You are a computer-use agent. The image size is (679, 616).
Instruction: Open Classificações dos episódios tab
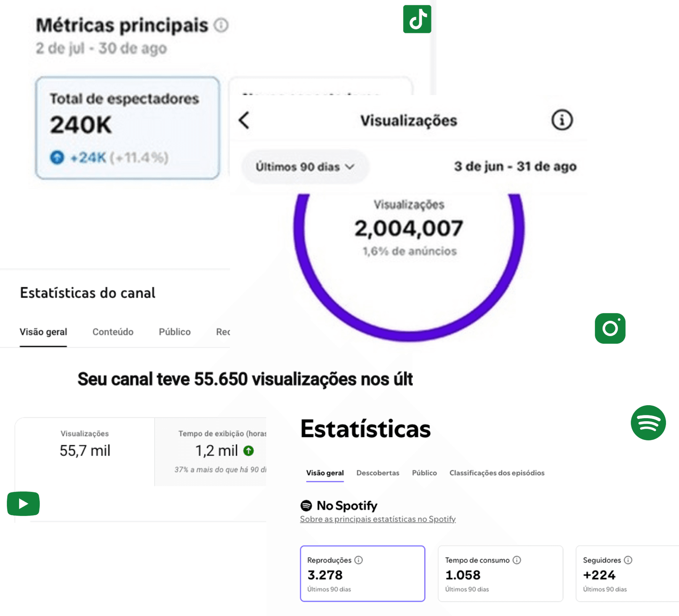[497, 473]
